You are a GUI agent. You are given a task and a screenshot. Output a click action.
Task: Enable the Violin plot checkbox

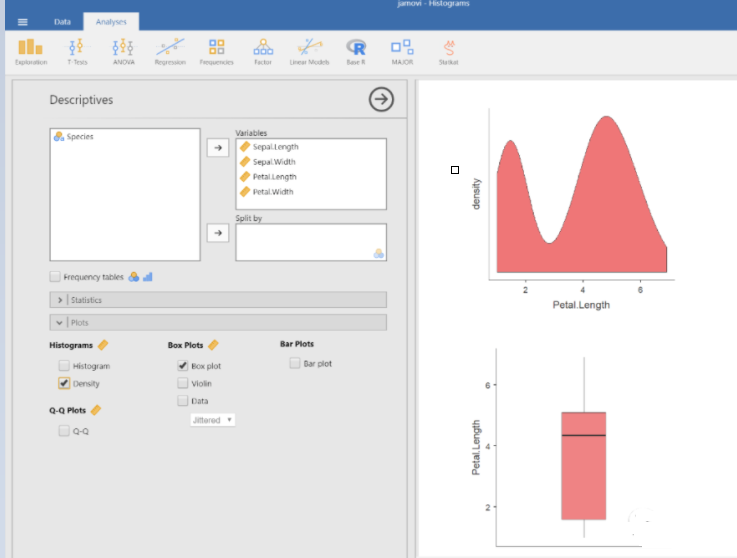(x=183, y=383)
